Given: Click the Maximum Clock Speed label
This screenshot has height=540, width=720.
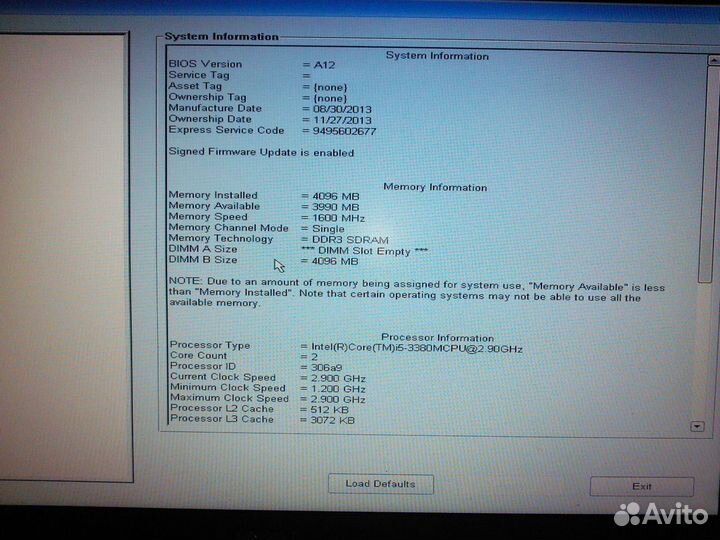Looking at the screenshot, I should pos(230,398).
